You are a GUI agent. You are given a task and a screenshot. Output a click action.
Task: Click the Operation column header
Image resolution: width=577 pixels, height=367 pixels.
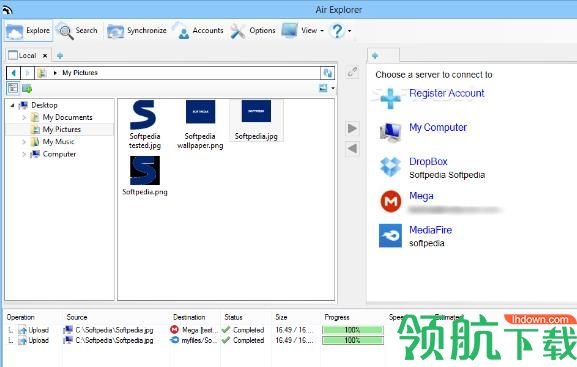point(21,317)
